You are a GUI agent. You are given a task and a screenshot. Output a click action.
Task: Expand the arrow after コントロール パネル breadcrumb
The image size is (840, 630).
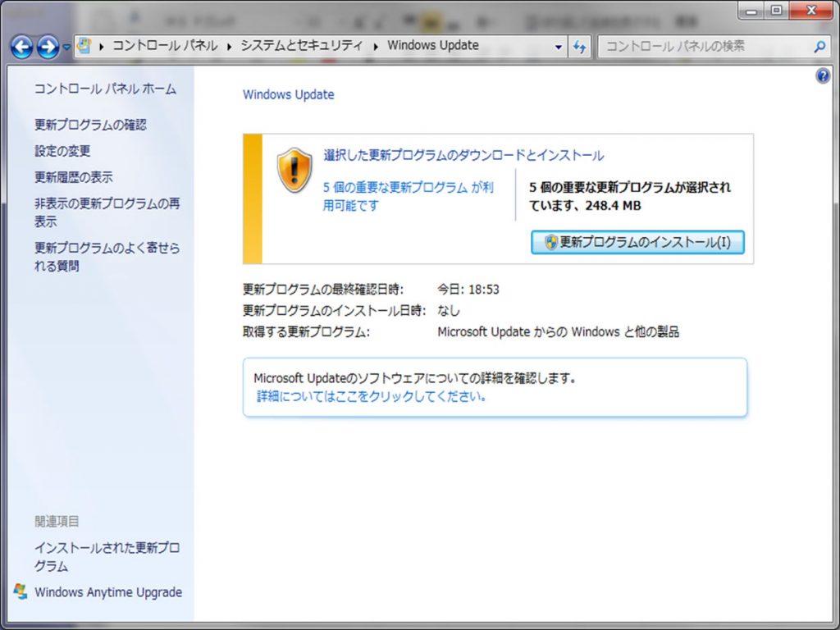click(230, 47)
